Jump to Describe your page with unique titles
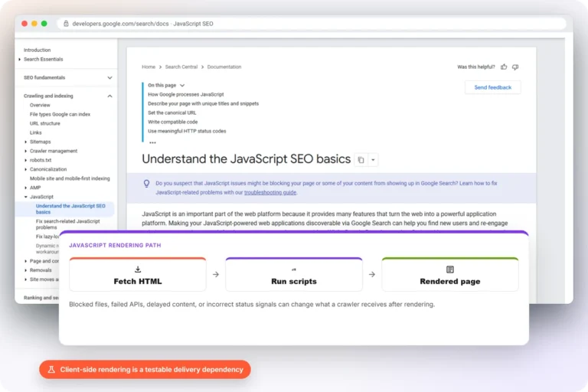Screen dimensions: 588x392 coord(203,103)
